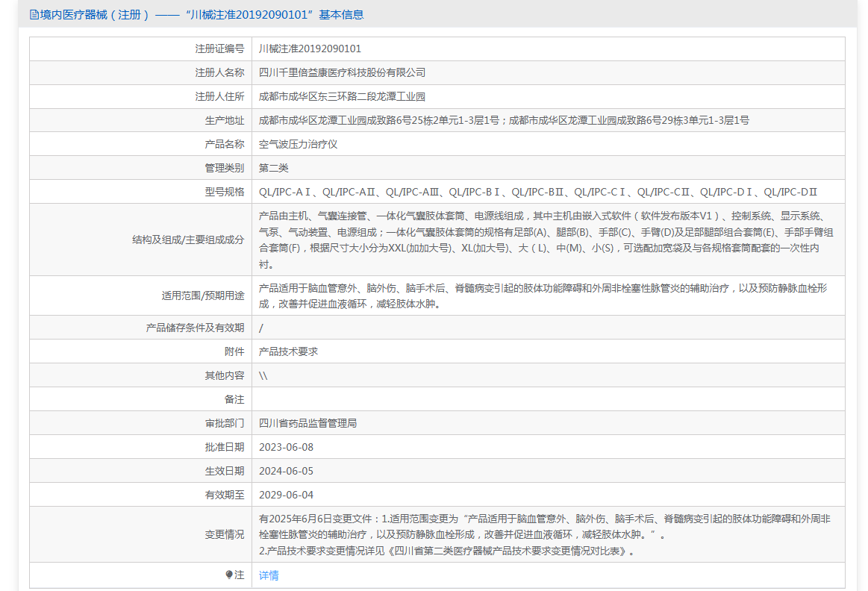Viewport: 868px width, 591px height.
Task: Click the 生产地址 label cell
Action: point(140,120)
